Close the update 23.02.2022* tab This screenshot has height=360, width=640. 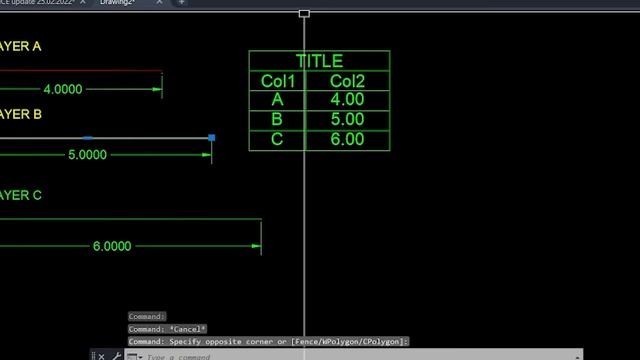(x=83, y=2)
